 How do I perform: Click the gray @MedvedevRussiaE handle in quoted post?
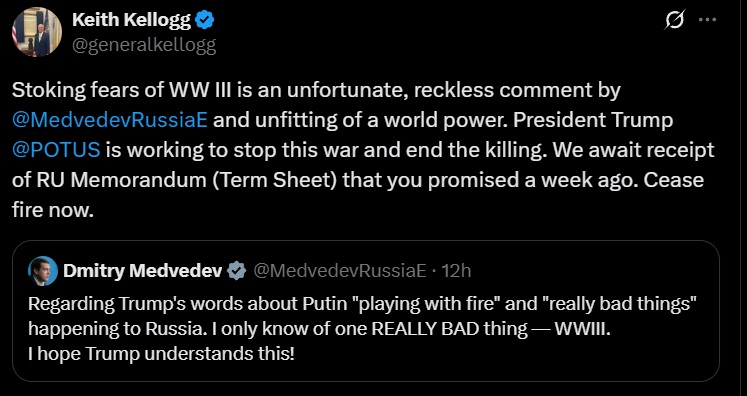340,271
